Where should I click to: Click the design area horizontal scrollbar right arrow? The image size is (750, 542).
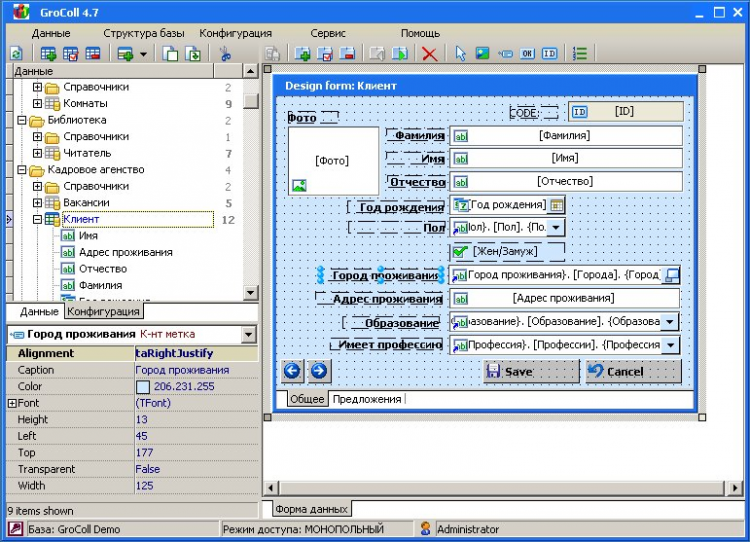pyautogui.click(x=734, y=488)
